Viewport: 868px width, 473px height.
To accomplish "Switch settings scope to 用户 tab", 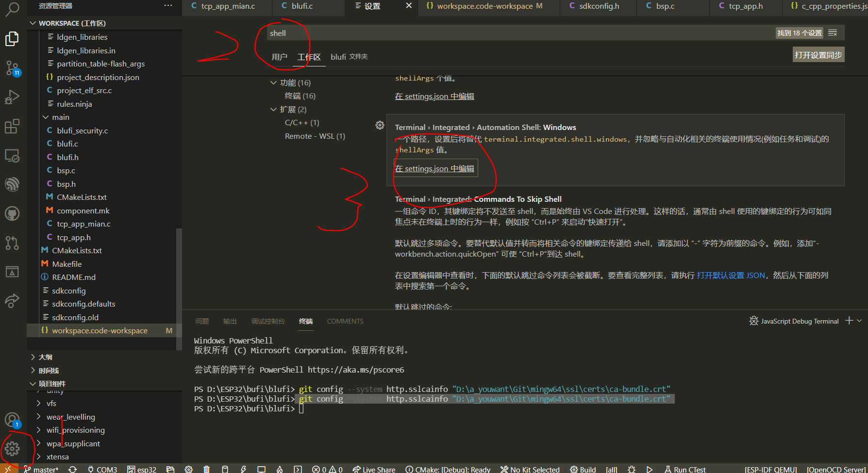I will coord(280,57).
